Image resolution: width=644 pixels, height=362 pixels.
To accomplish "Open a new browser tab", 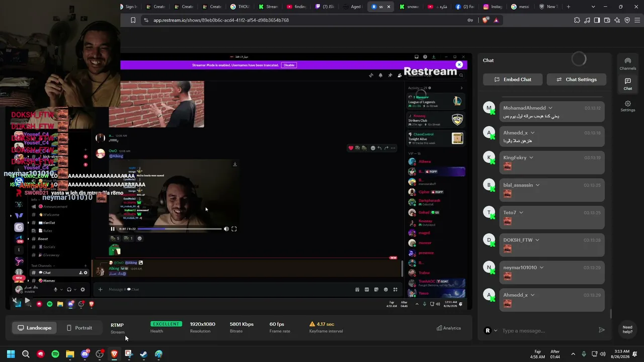I will point(569,7).
